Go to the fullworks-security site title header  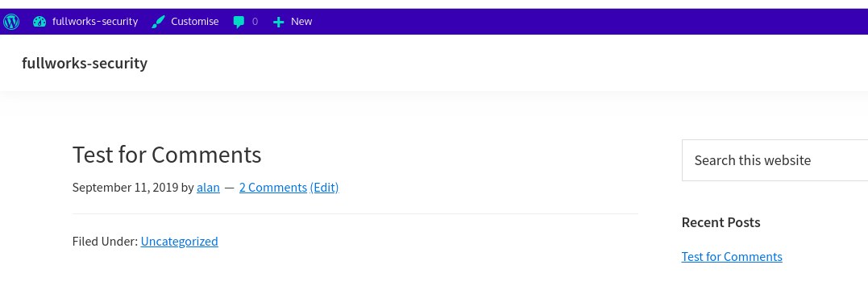(x=85, y=63)
